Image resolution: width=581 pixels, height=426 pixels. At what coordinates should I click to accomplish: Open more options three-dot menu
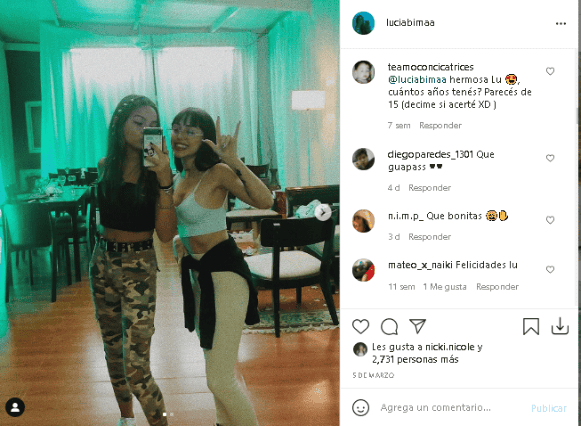[561, 24]
